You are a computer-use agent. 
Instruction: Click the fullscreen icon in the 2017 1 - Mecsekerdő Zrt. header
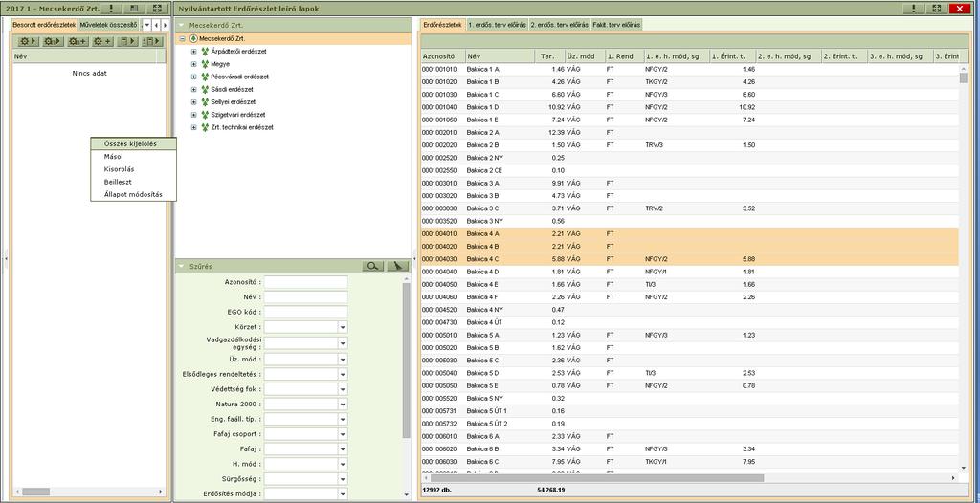point(158,8)
